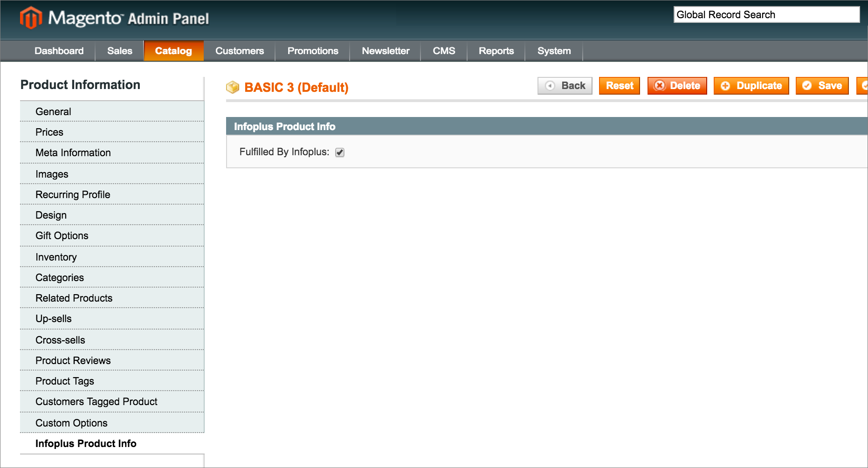Delete the product with Delete button

(x=677, y=86)
